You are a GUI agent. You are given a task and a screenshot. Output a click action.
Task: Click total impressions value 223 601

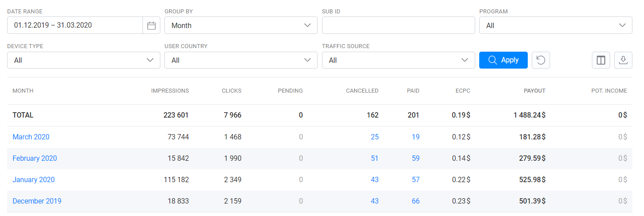pos(176,115)
